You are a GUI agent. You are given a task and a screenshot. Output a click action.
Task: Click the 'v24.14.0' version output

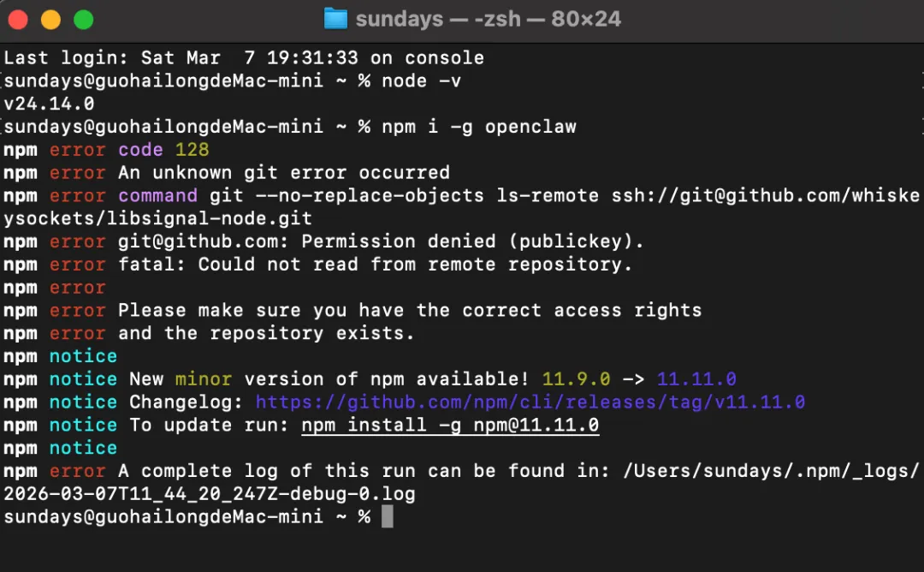49,104
